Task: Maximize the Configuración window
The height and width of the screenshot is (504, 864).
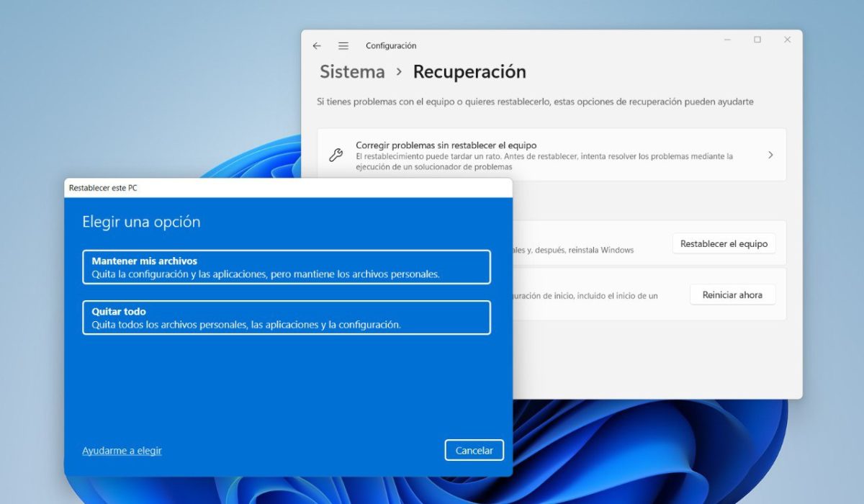Action: tap(757, 40)
